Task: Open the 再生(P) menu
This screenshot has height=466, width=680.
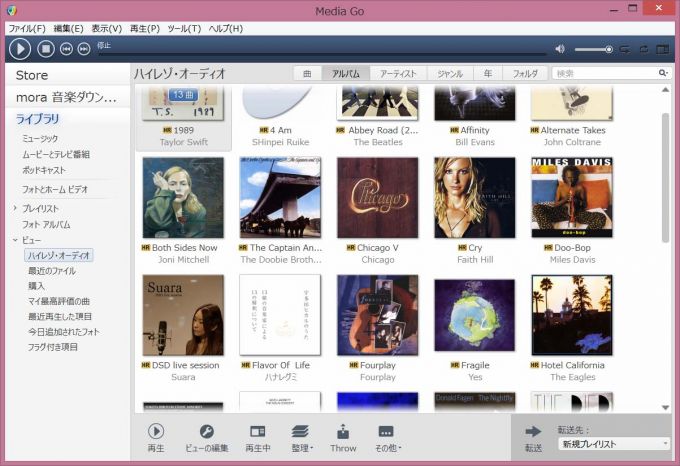Action: pyautogui.click(x=145, y=29)
